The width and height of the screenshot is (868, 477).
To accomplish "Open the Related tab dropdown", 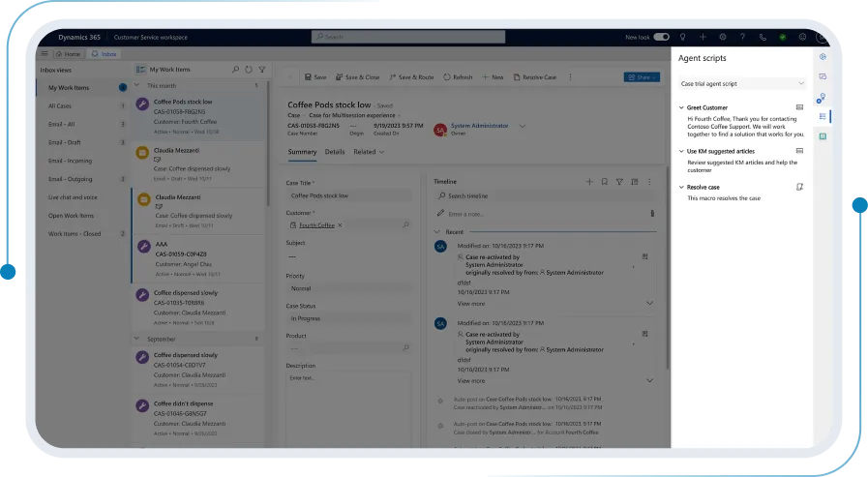I will [x=370, y=152].
